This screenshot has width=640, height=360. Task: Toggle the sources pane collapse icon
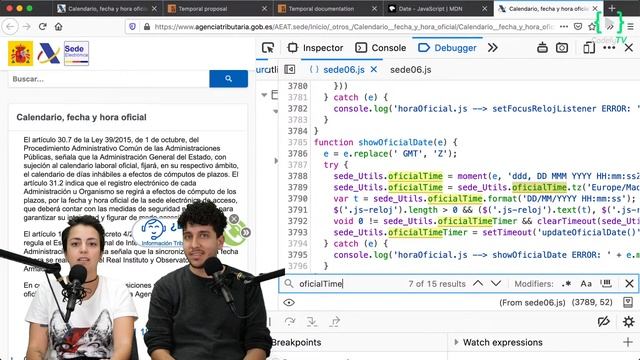(289, 69)
